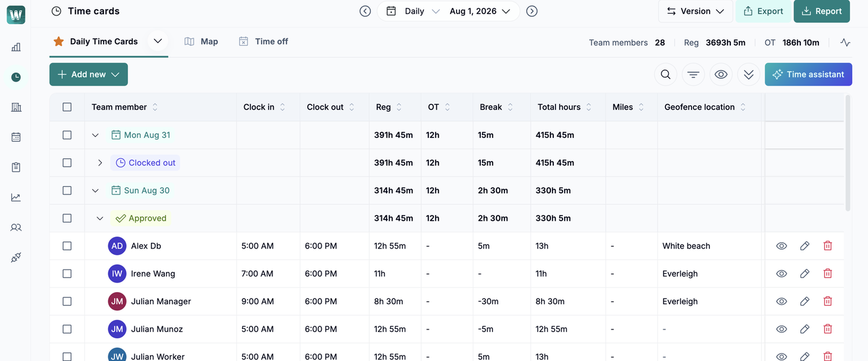868x361 pixels.
Task: Open the clipboard sidebar icon
Action: (16, 167)
